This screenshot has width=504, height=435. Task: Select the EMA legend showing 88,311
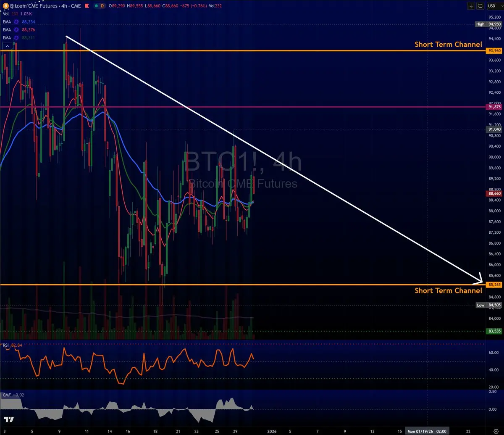coord(19,37)
